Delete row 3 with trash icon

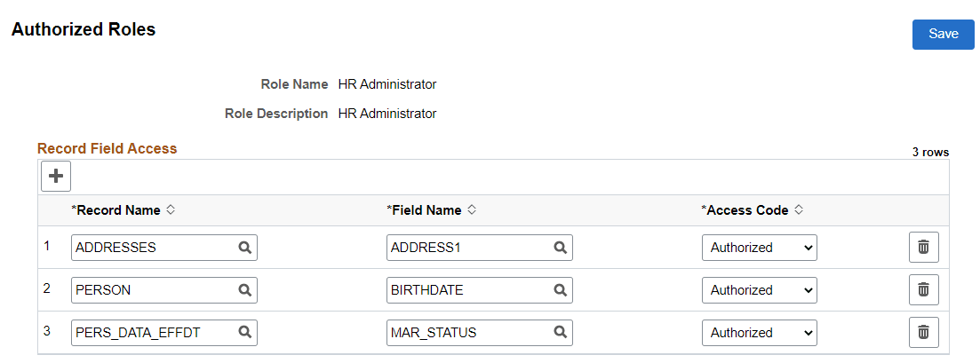(x=923, y=333)
